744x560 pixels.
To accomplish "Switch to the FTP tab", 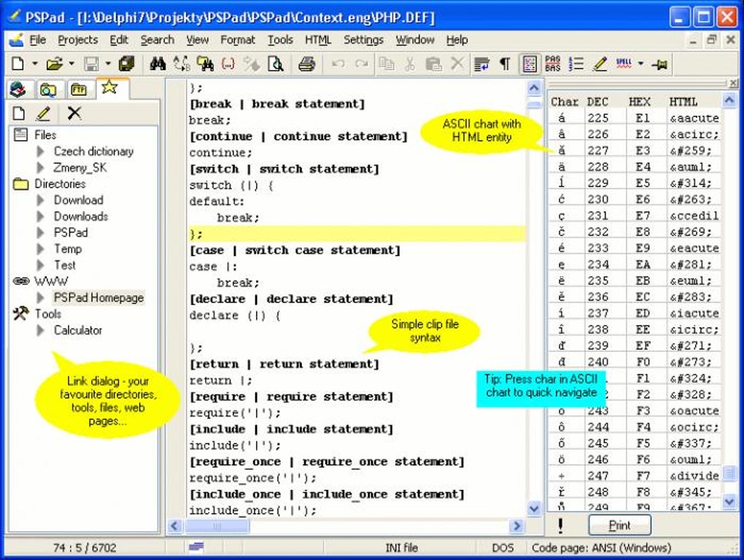I will (x=78, y=90).
